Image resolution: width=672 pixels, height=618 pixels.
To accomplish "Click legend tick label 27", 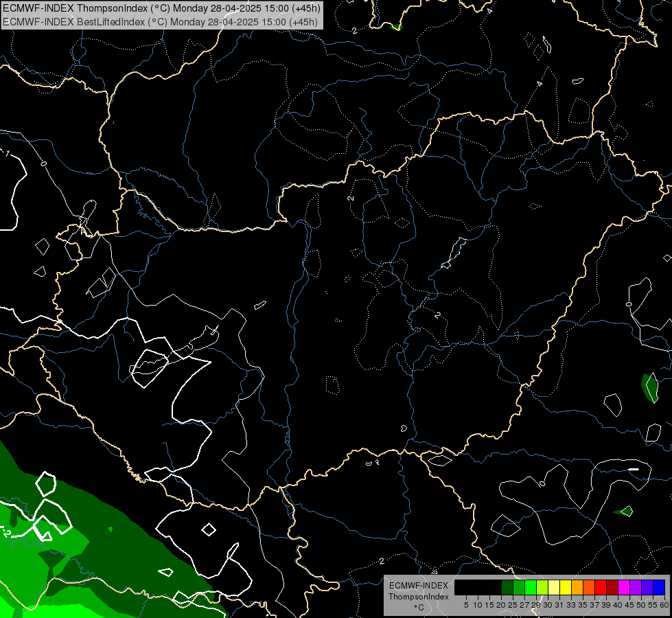I will coord(524,605).
